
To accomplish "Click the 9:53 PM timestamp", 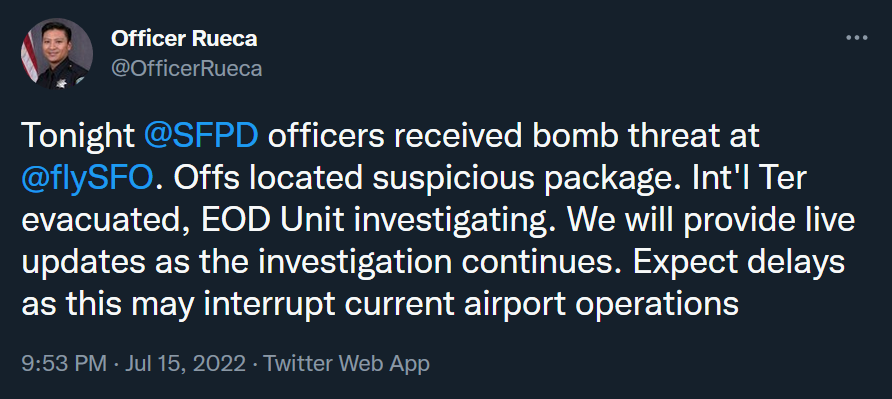I will [64, 363].
